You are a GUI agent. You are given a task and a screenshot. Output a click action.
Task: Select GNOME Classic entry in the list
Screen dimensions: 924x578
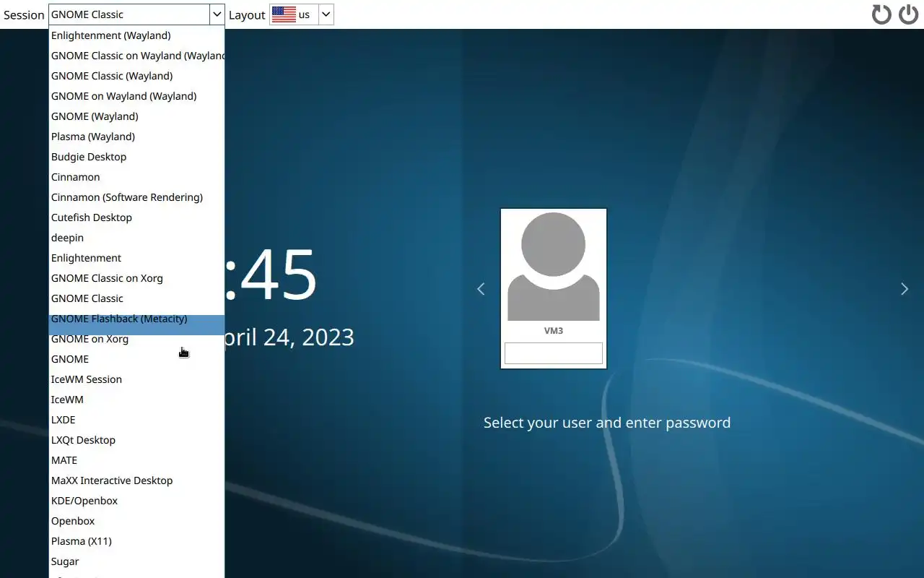(136, 298)
